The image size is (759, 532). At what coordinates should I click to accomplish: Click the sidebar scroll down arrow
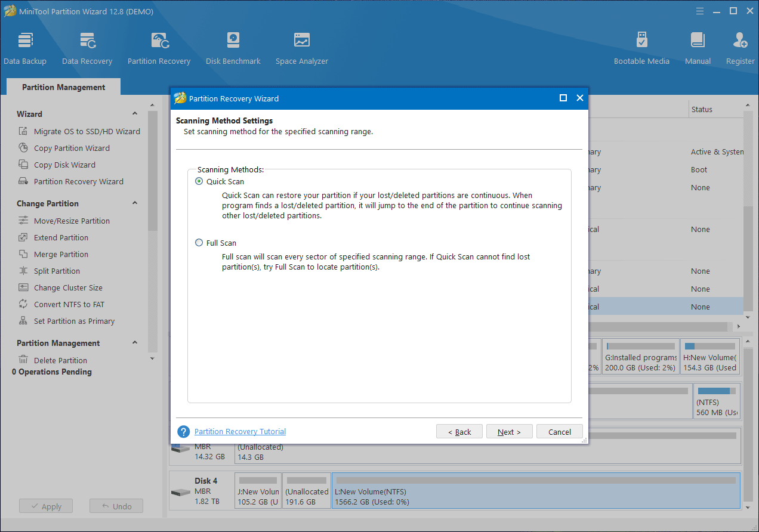pyautogui.click(x=152, y=358)
